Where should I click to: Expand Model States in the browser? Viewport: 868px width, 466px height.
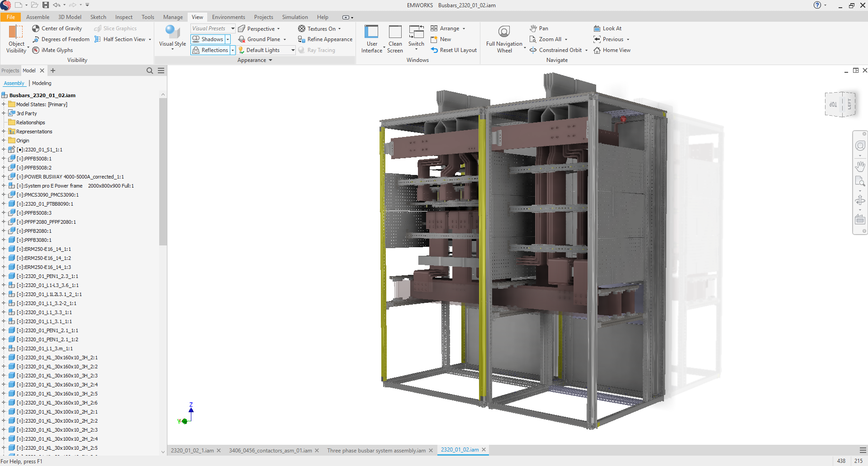(x=4, y=104)
